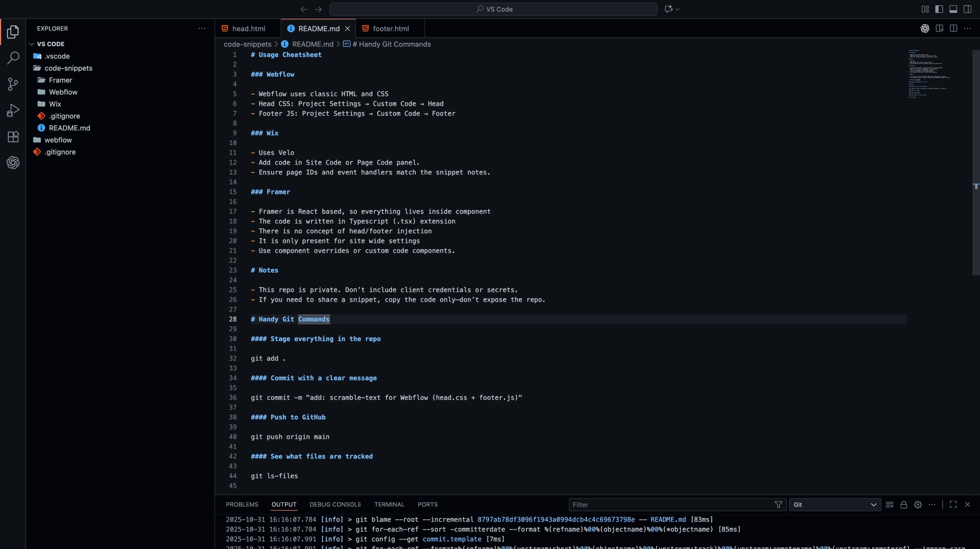Open the DEBUG CONSOLE panel tab
The image size is (980, 549).
coord(335,505)
